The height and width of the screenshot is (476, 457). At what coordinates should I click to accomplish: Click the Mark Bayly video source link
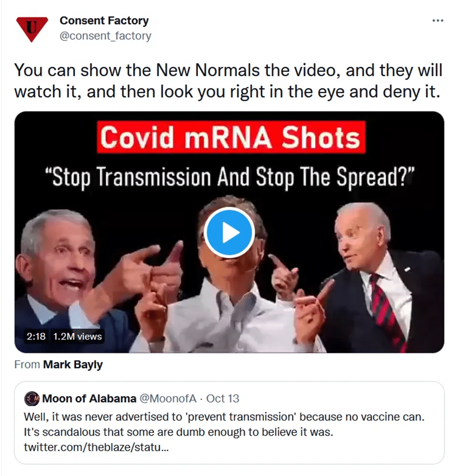(73, 365)
